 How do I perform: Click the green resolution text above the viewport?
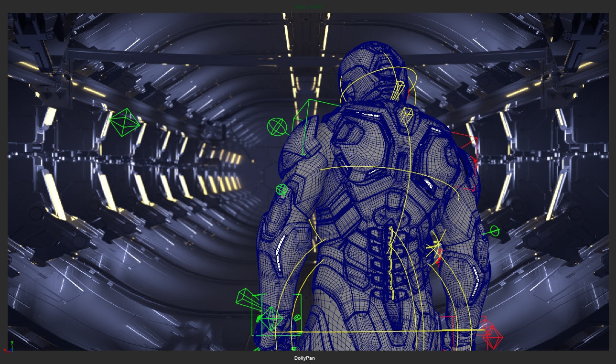click(308, 7)
